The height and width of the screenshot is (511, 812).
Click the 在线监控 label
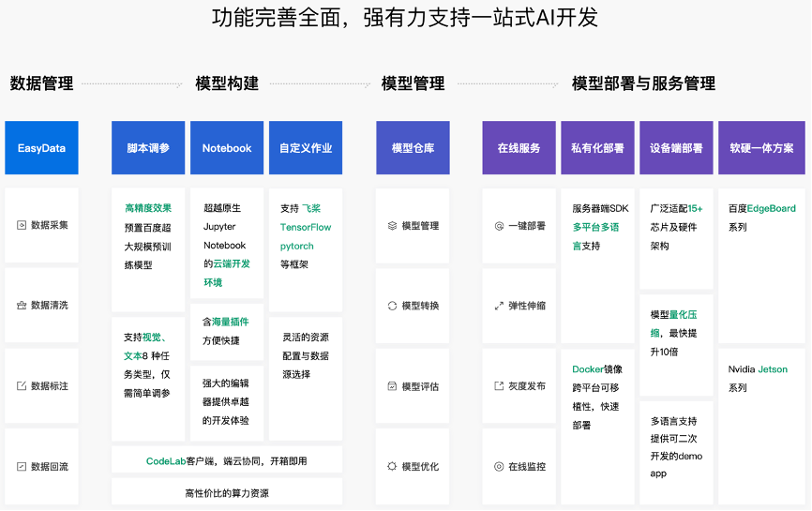tap(527, 467)
